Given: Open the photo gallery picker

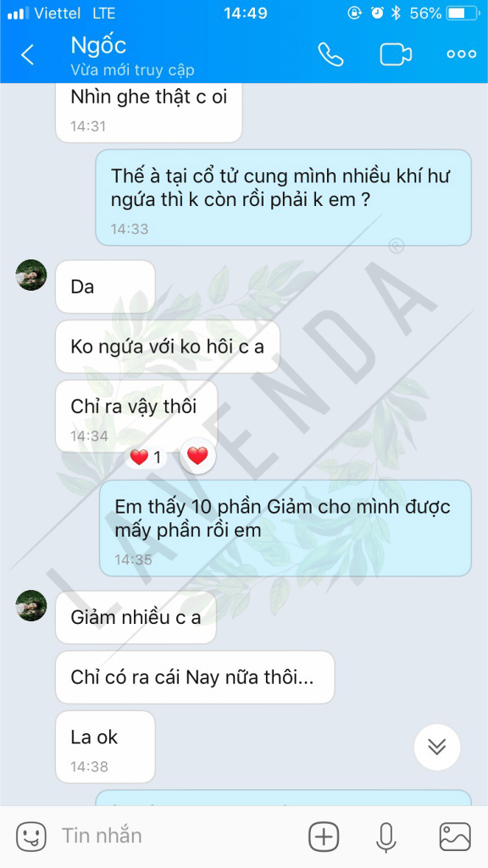Looking at the screenshot, I should click(455, 836).
